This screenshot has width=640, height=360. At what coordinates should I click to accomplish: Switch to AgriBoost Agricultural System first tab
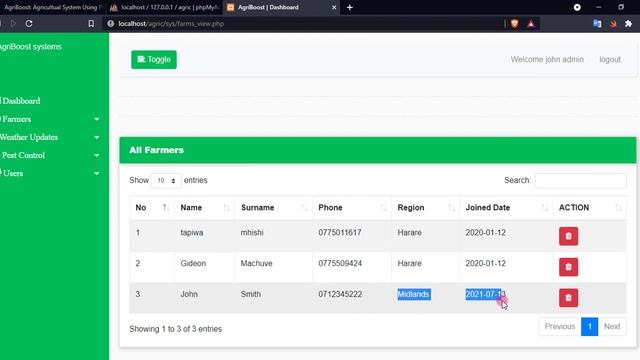coord(52,7)
